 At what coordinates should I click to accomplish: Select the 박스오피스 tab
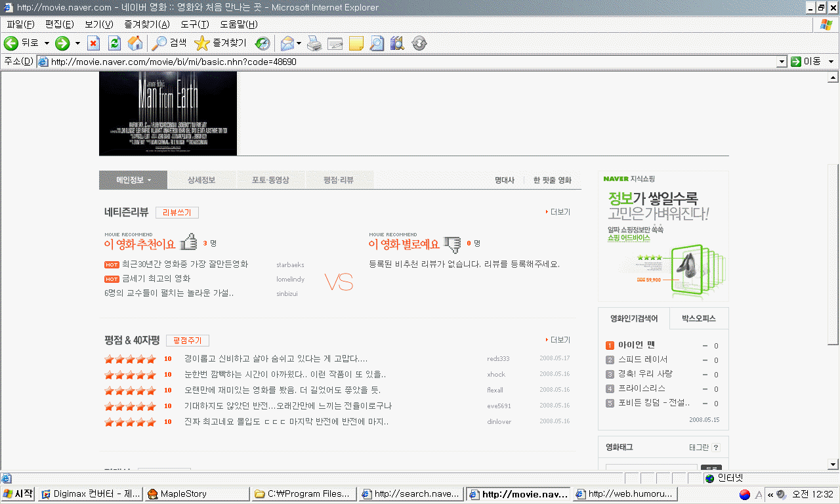pos(698,319)
